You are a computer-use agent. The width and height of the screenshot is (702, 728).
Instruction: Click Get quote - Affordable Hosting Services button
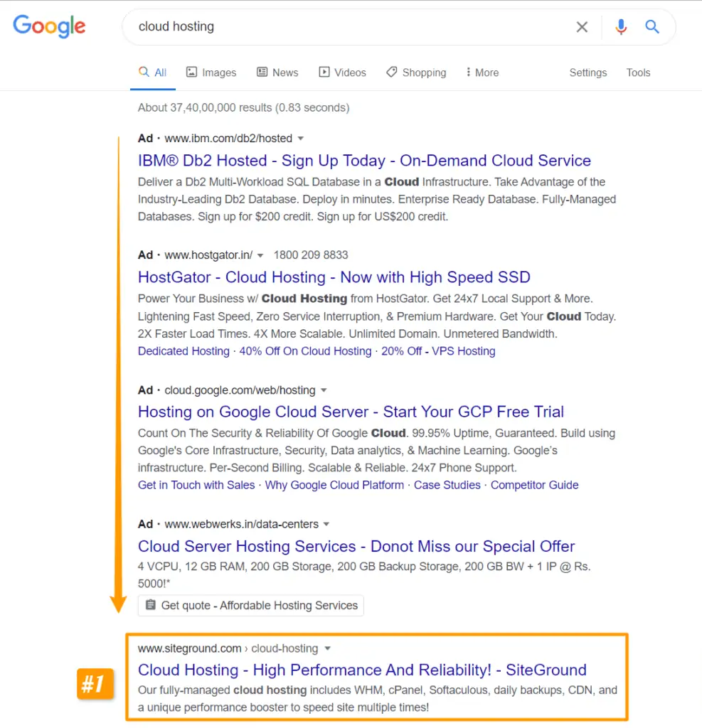pyautogui.click(x=251, y=606)
